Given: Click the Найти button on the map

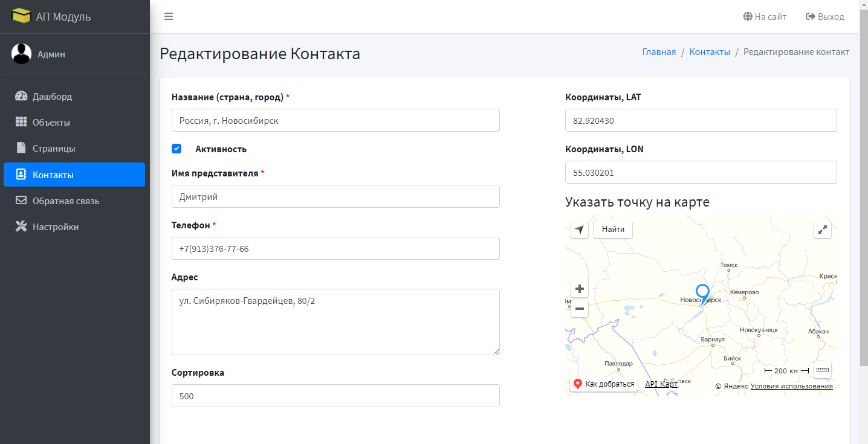Looking at the screenshot, I should tap(614, 230).
